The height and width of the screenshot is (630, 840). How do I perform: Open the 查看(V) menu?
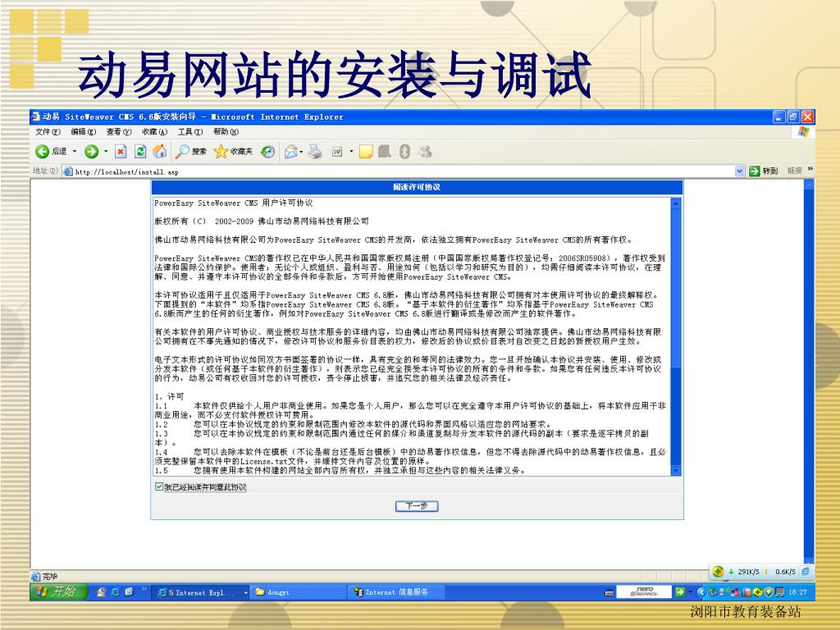[x=118, y=132]
